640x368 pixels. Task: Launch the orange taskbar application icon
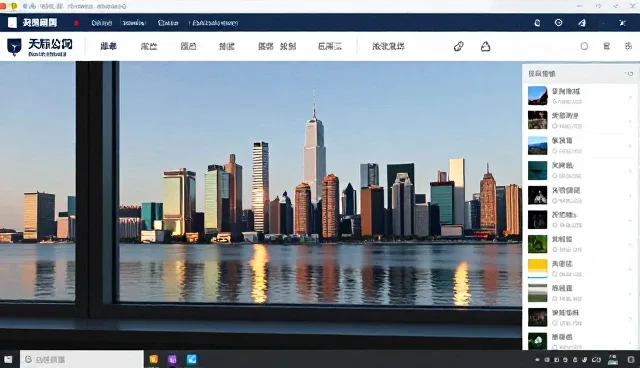click(153, 359)
